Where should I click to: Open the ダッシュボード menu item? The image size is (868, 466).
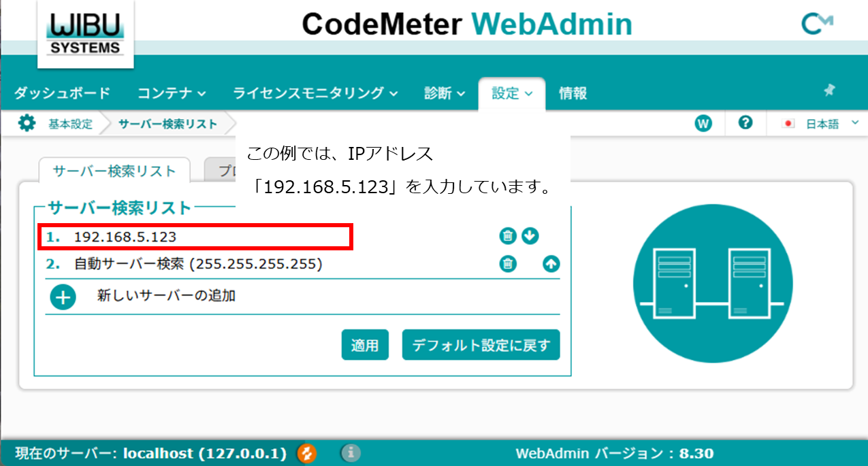click(62, 93)
